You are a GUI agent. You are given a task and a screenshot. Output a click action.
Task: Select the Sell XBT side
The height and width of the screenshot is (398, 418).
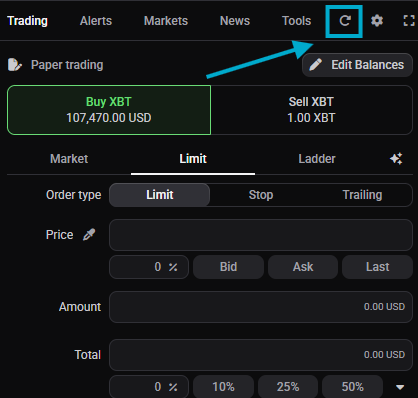coord(312,110)
